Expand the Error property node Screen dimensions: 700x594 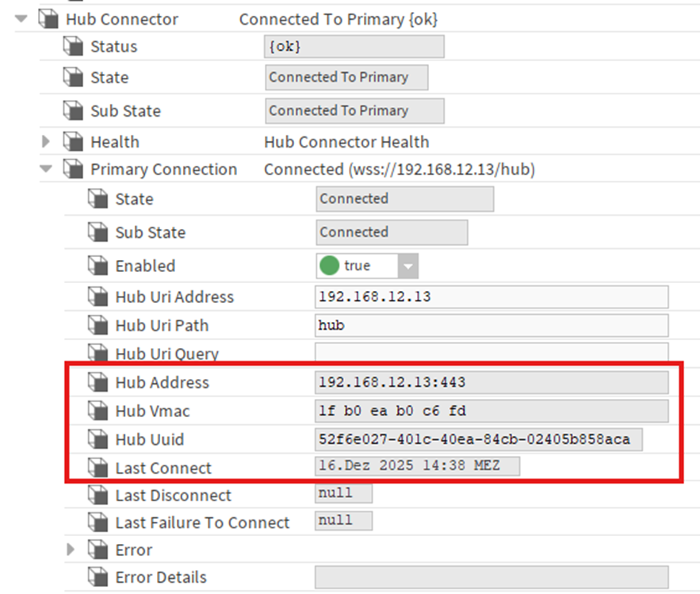pyautogui.click(x=71, y=550)
